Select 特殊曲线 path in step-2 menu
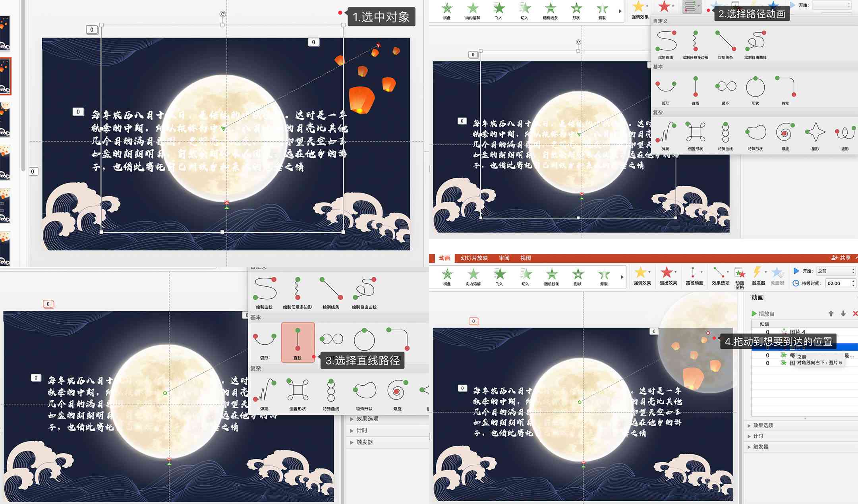Viewport: 858px width, 504px height. 725,135
